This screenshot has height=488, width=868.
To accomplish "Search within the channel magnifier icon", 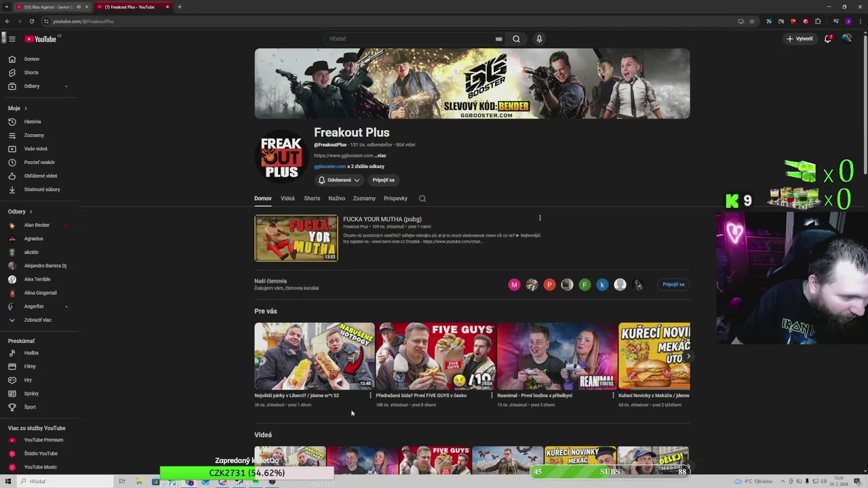I will pyautogui.click(x=422, y=199).
